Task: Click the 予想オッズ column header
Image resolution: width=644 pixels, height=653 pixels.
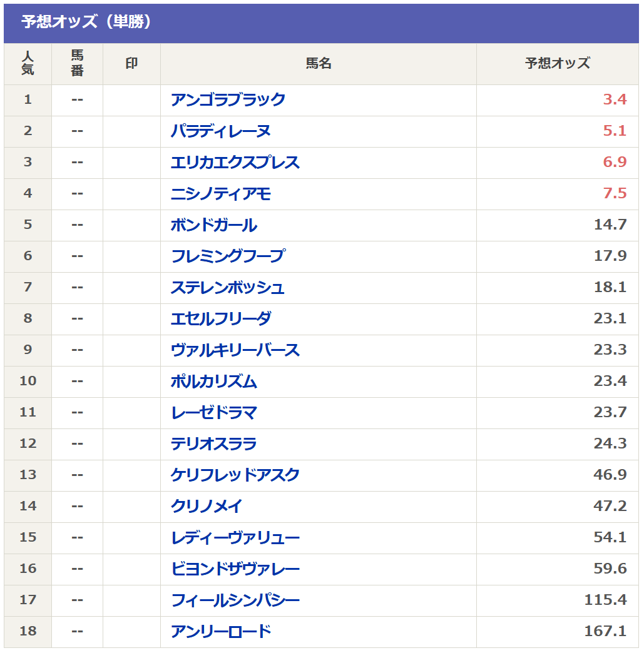Action: coord(557,64)
